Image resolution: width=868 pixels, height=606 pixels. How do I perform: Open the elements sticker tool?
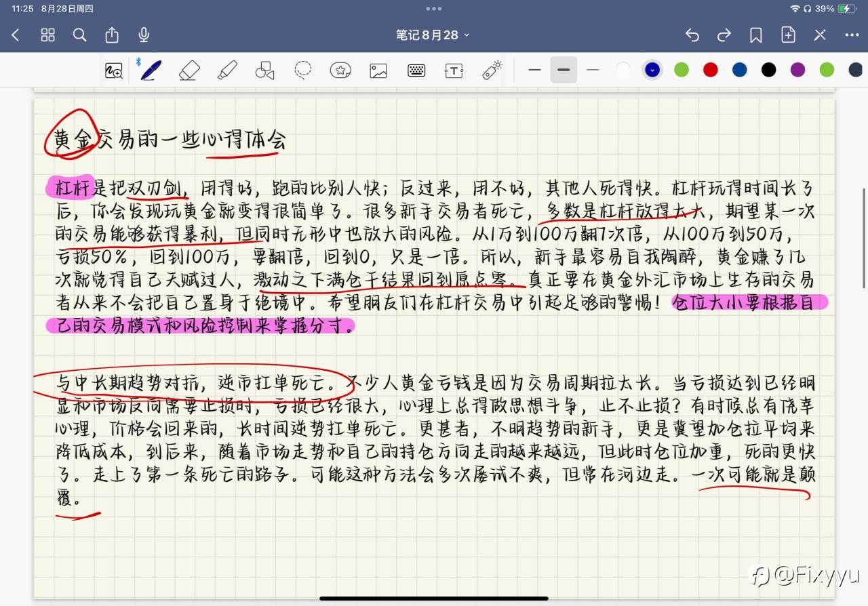pos(340,70)
